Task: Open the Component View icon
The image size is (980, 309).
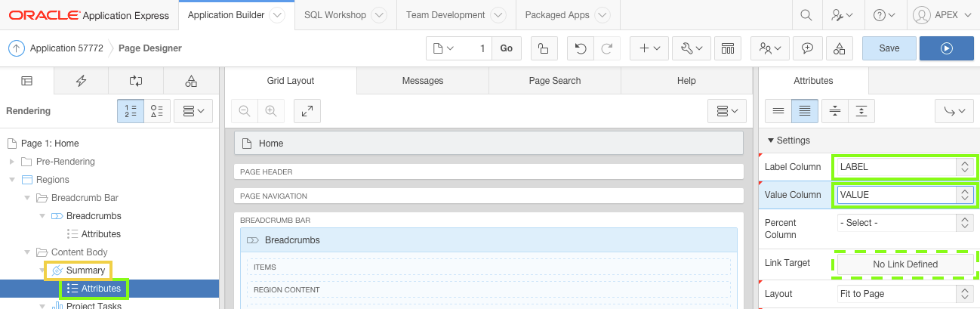Action: coord(728,48)
